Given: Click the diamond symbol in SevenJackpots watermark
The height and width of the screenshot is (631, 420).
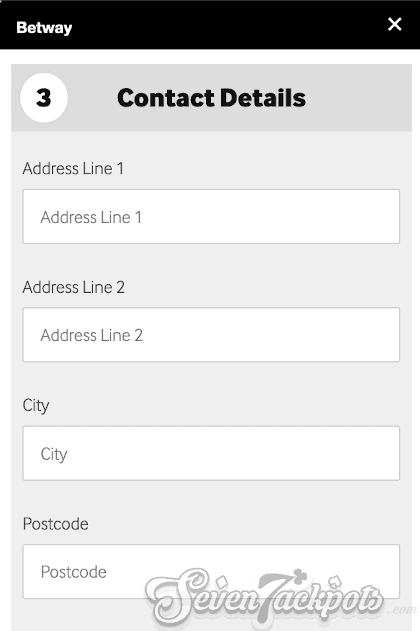Looking at the screenshot, I should [x=222, y=582].
